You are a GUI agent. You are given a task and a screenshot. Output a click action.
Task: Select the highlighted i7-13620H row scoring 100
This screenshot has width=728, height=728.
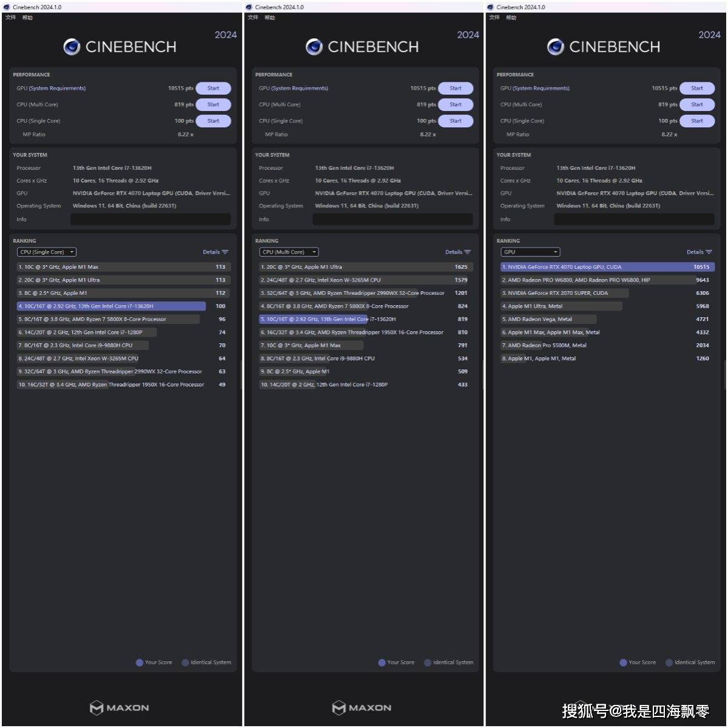pyautogui.click(x=124, y=306)
